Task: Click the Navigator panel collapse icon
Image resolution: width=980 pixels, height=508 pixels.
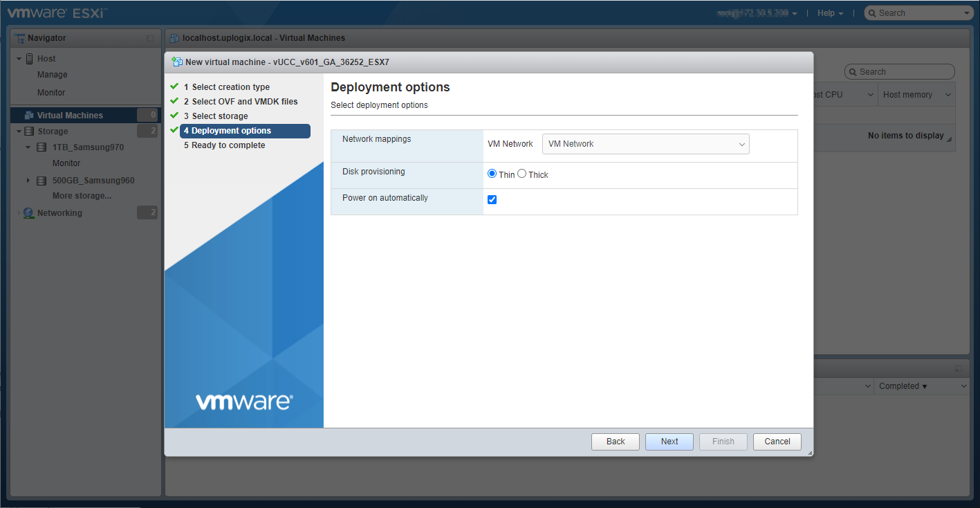Action: pos(150,39)
